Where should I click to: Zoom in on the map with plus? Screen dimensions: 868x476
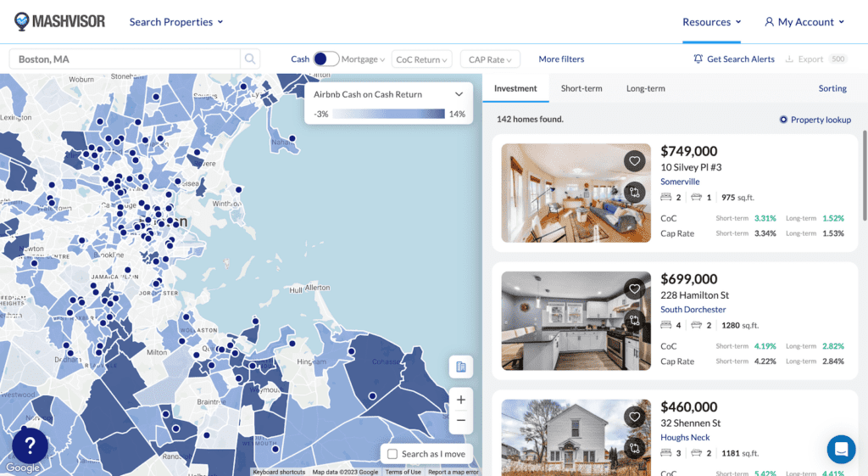tap(460, 400)
